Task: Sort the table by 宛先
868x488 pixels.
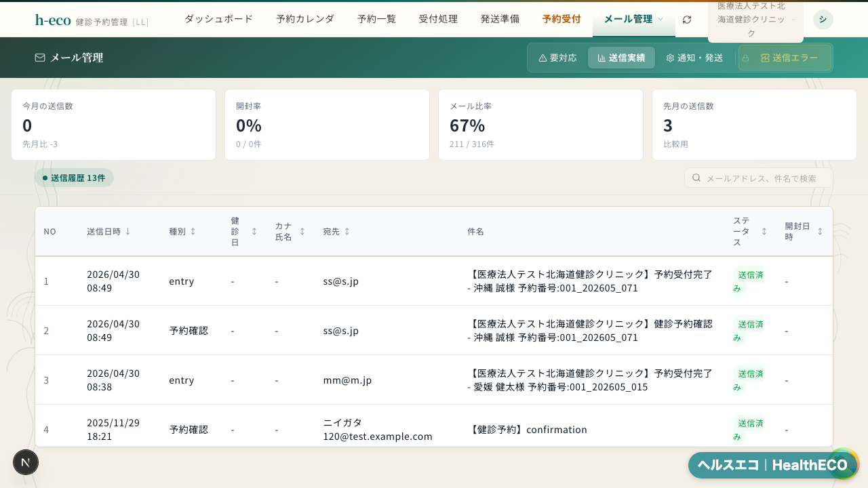Action: click(x=336, y=231)
